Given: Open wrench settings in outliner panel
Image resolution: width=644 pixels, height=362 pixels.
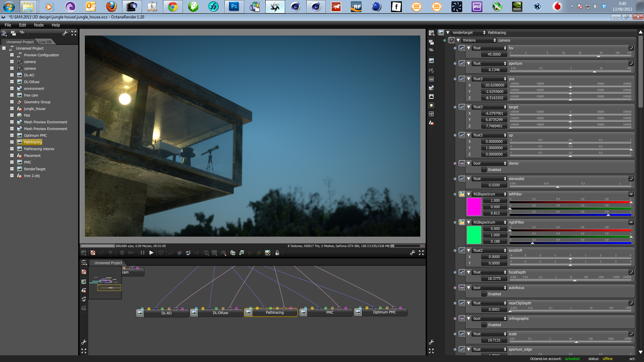Looking at the screenshot, I should (x=65, y=33).
